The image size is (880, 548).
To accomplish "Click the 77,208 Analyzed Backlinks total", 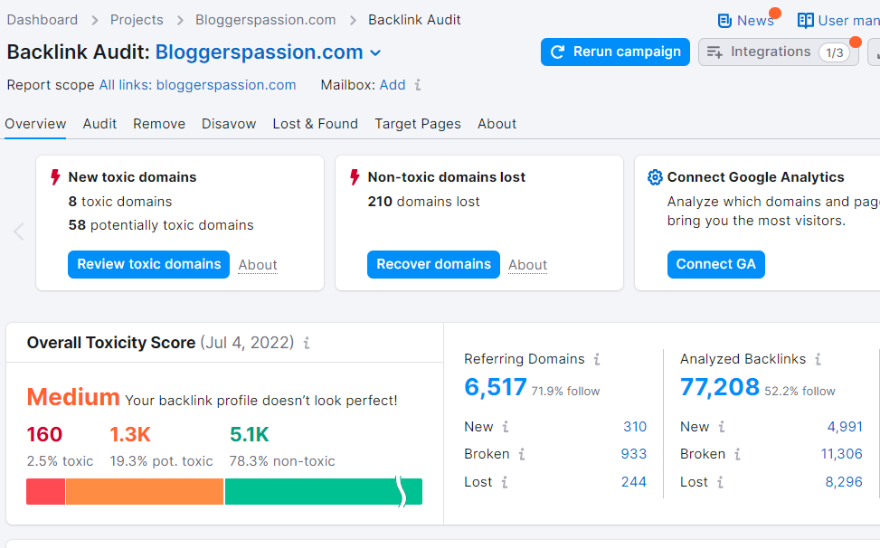I will click(x=719, y=387).
